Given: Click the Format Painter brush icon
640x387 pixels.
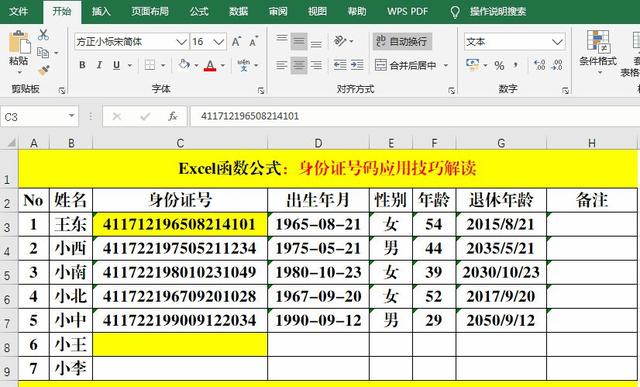Looking at the screenshot, I should (43, 71).
